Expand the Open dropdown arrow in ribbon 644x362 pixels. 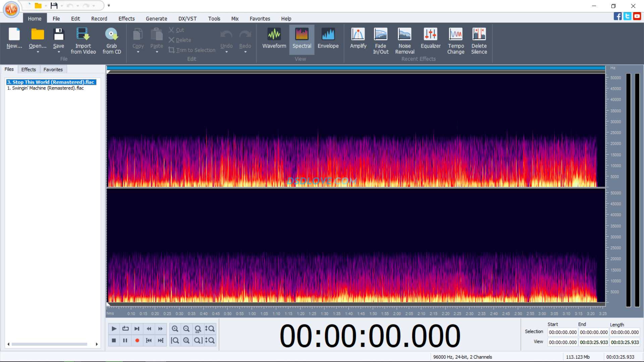38,52
